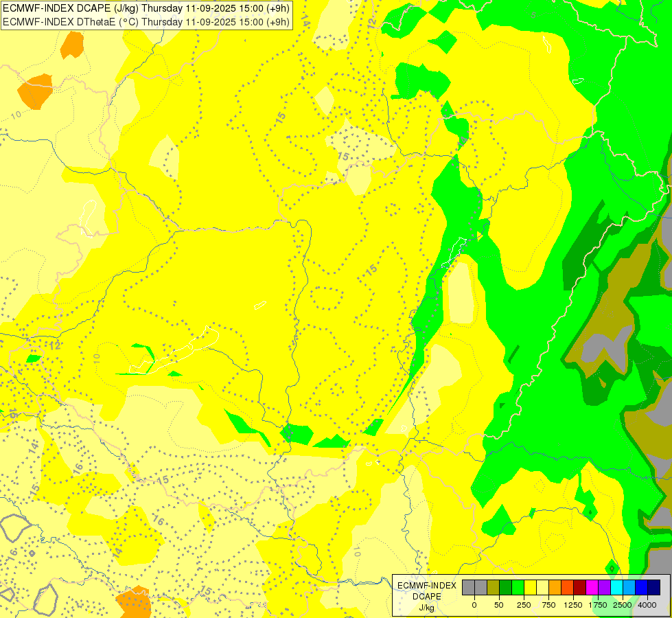This screenshot has height=618, width=672.
Task: Click the legend value 750
Action: point(548,605)
